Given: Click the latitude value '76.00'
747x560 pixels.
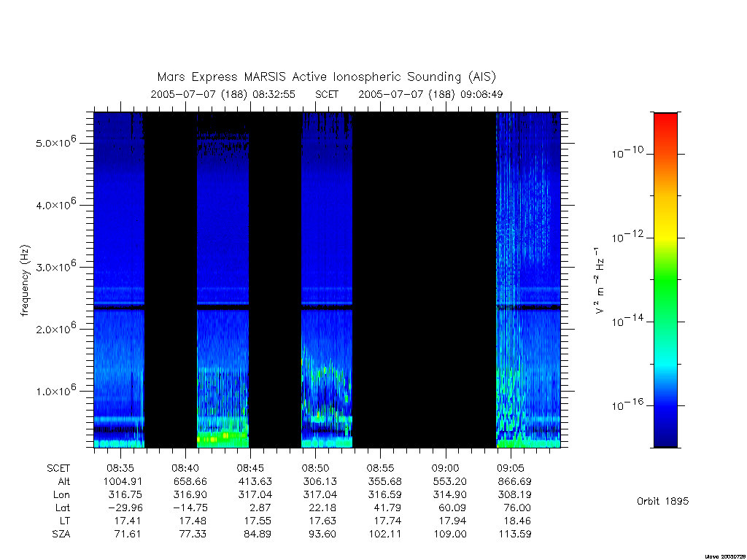Looking at the screenshot, I should point(517,507).
